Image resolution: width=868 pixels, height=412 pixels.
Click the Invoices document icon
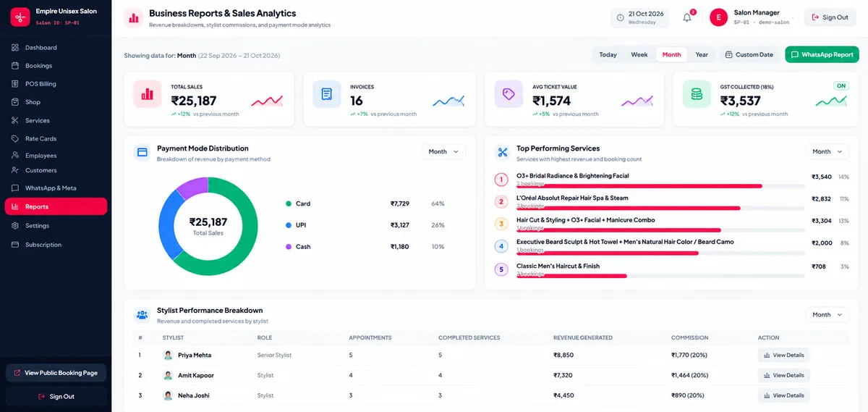pos(327,94)
